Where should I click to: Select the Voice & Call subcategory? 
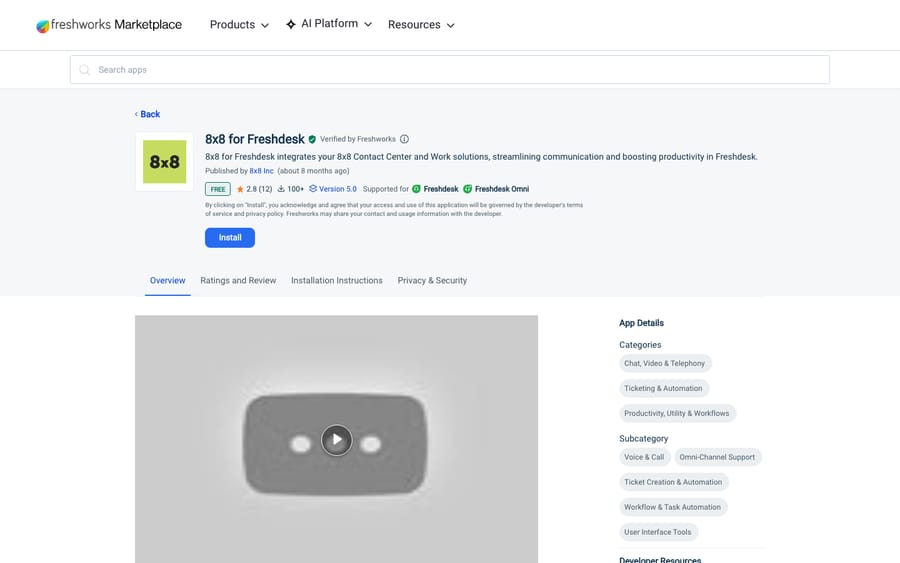click(644, 457)
